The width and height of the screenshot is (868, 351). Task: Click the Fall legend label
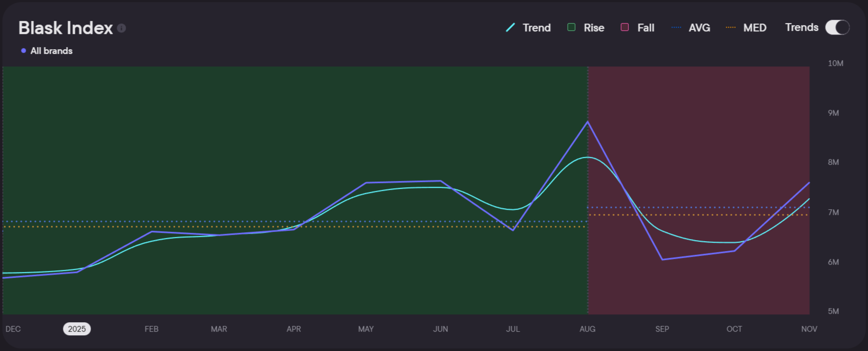pos(646,28)
